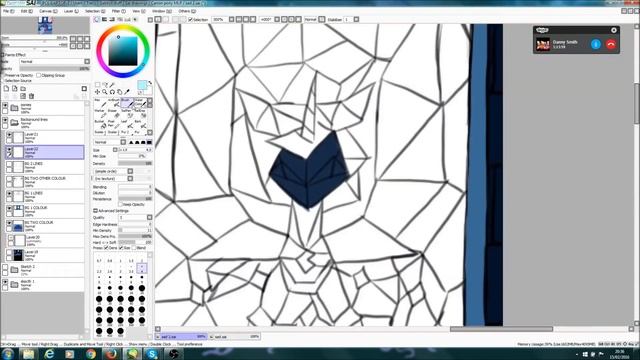Open the File menu
640x360 pixels.
pyautogui.click(x=8, y=11)
